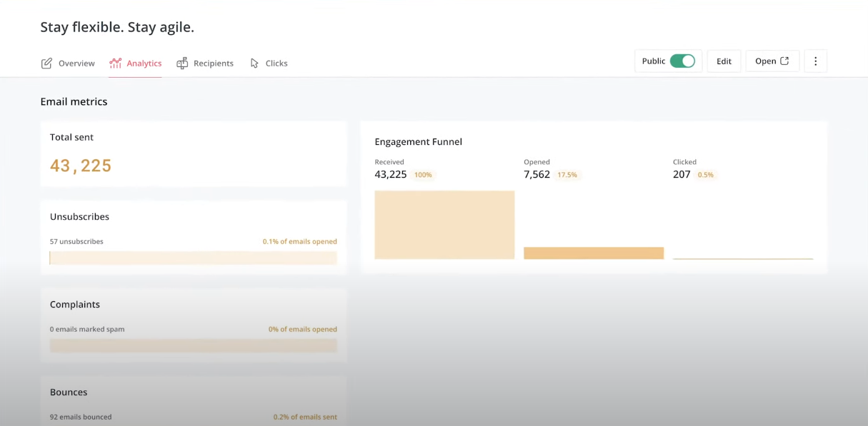Screen dimensions: 868x426
Task: Open the three-dot overflow menu
Action: 815,61
